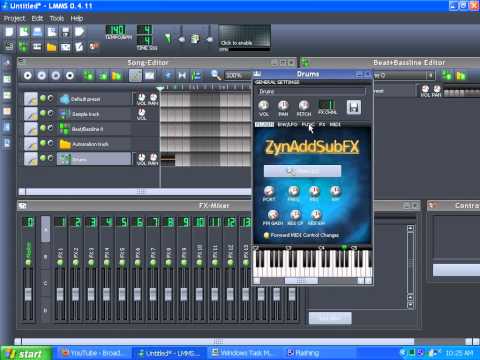Open Sample track actions grip menu
Screen dimensions: 480x360
coord(31,114)
